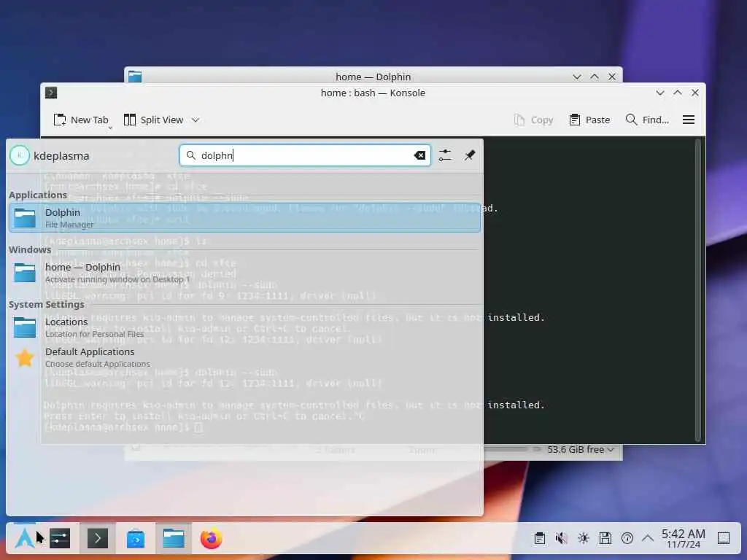
Task: Click Copy in the Konsole toolbar
Action: tap(533, 120)
